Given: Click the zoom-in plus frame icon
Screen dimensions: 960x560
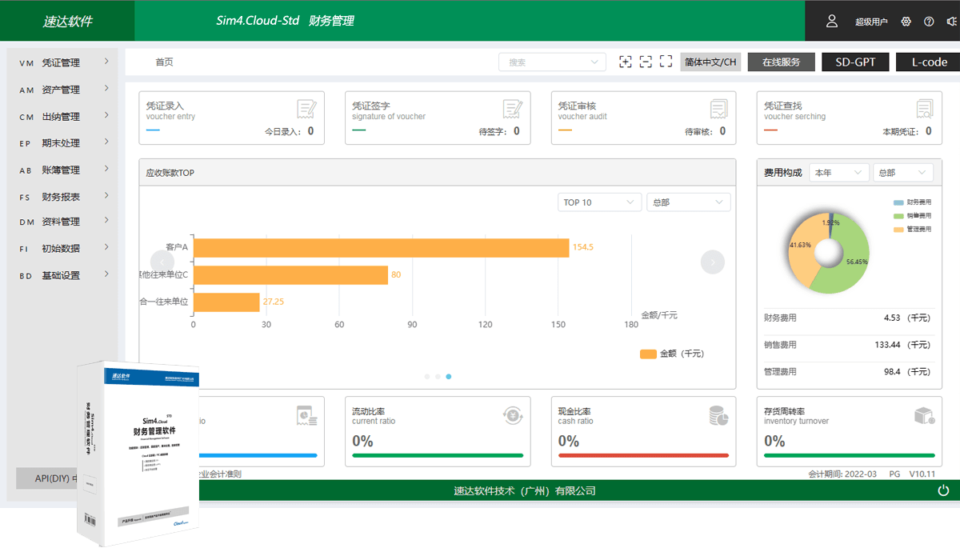Looking at the screenshot, I should [x=625, y=62].
